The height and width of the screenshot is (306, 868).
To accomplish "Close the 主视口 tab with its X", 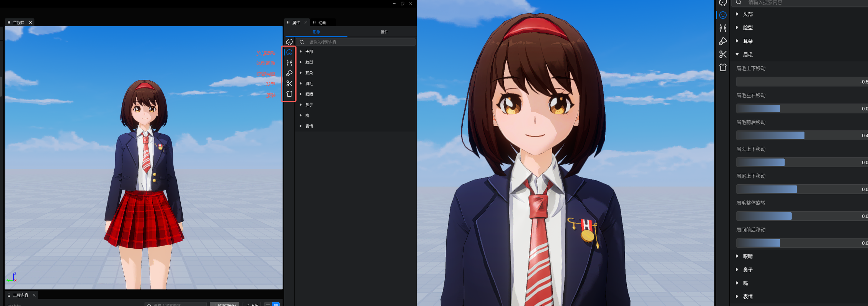I will 30,22.
